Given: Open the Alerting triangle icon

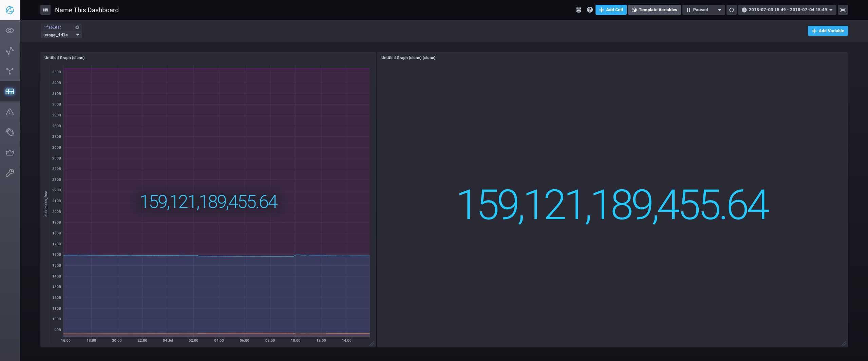Looking at the screenshot, I should point(10,112).
